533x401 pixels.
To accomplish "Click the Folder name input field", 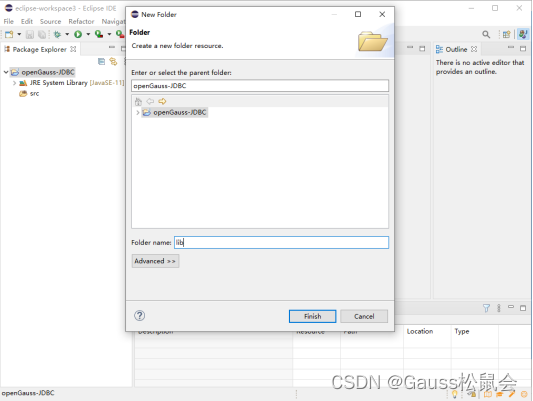I will tap(281, 242).
